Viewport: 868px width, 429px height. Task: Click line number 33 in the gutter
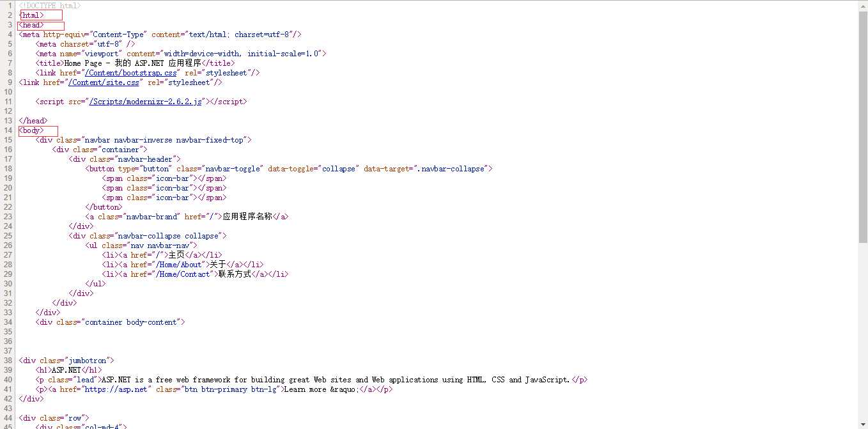(x=8, y=313)
